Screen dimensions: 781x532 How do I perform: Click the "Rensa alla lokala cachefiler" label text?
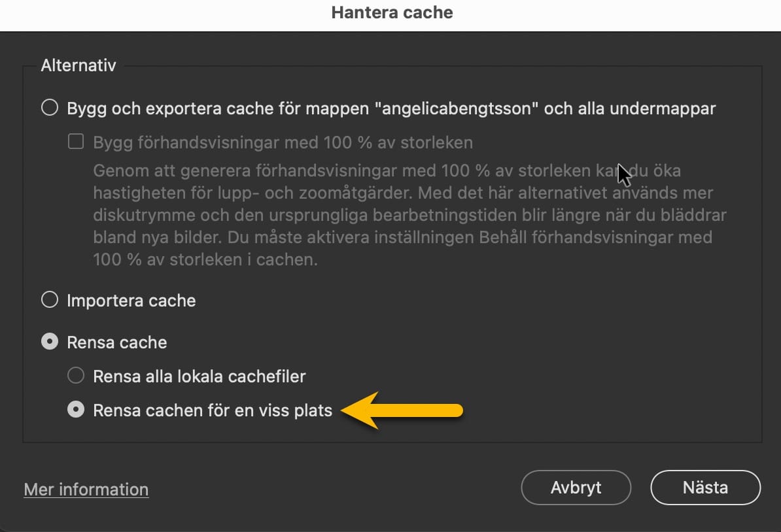[200, 376]
